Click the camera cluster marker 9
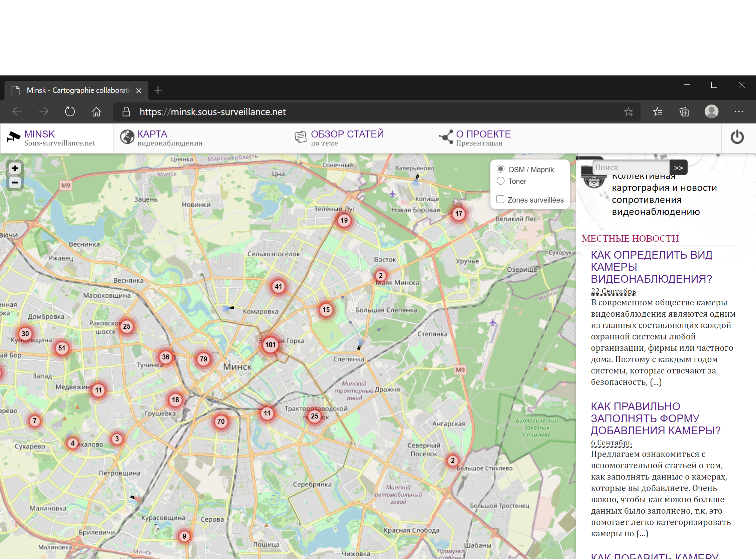The height and width of the screenshot is (559, 756). click(x=184, y=536)
